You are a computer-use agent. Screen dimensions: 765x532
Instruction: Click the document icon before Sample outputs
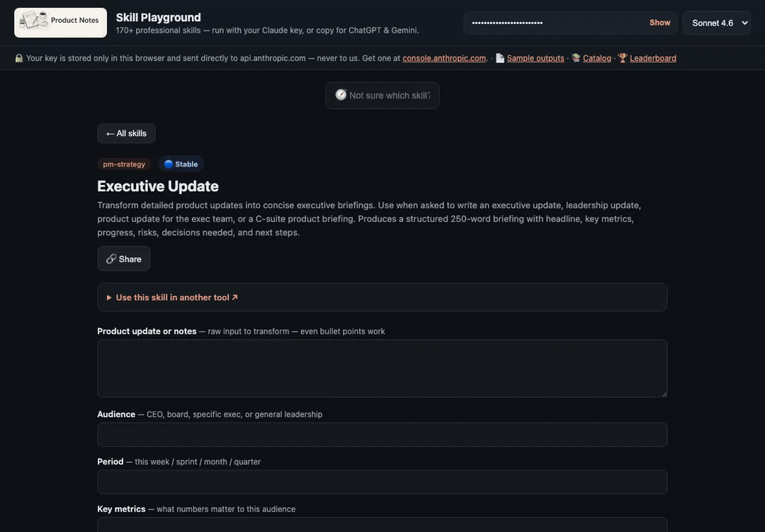(x=500, y=58)
